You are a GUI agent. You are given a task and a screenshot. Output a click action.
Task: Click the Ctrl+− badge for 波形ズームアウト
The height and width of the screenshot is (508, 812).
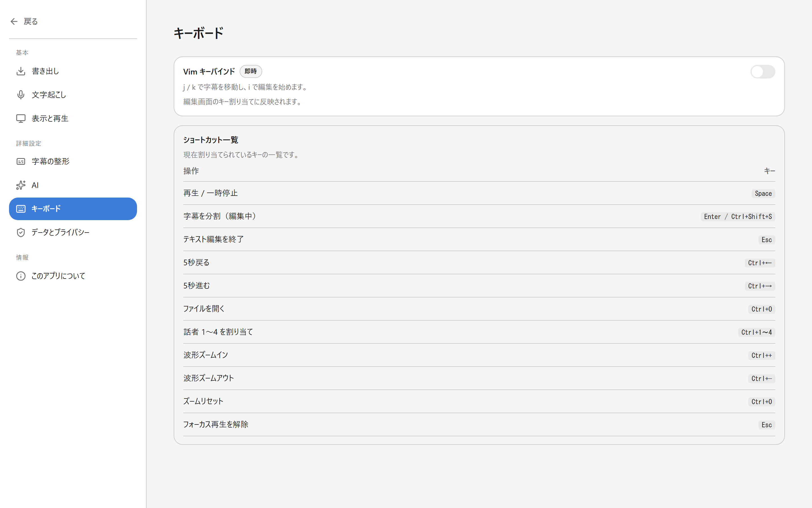761,379
